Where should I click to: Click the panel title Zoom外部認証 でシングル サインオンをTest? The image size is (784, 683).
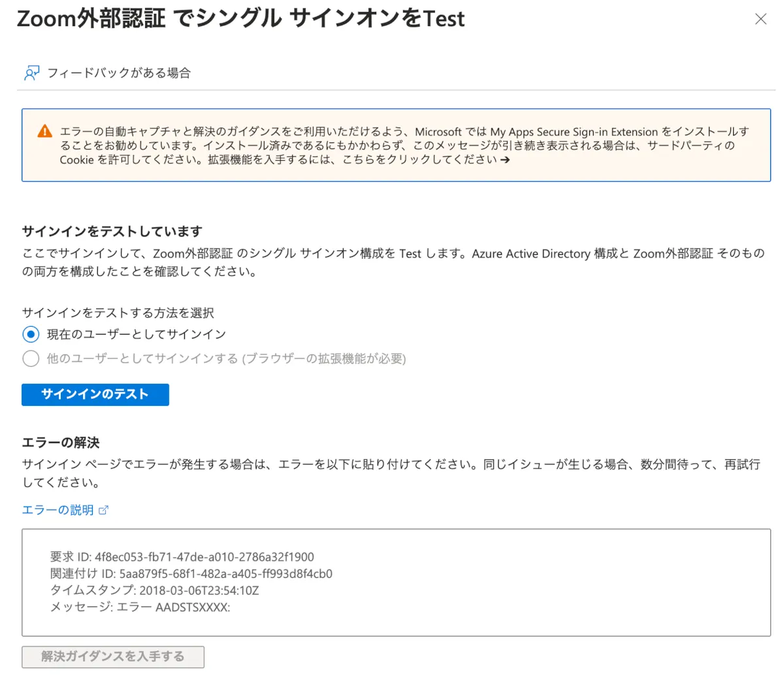click(241, 18)
